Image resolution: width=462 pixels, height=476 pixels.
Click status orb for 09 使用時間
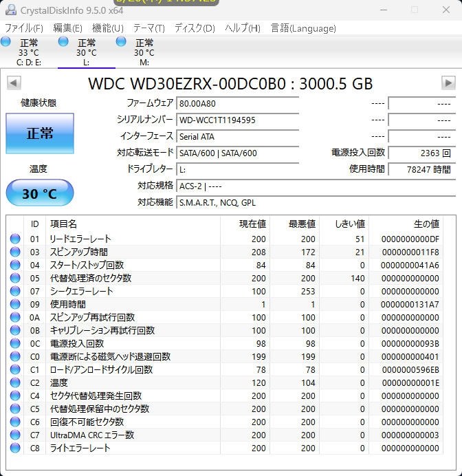pyautogui.click(x=15, y=304)
